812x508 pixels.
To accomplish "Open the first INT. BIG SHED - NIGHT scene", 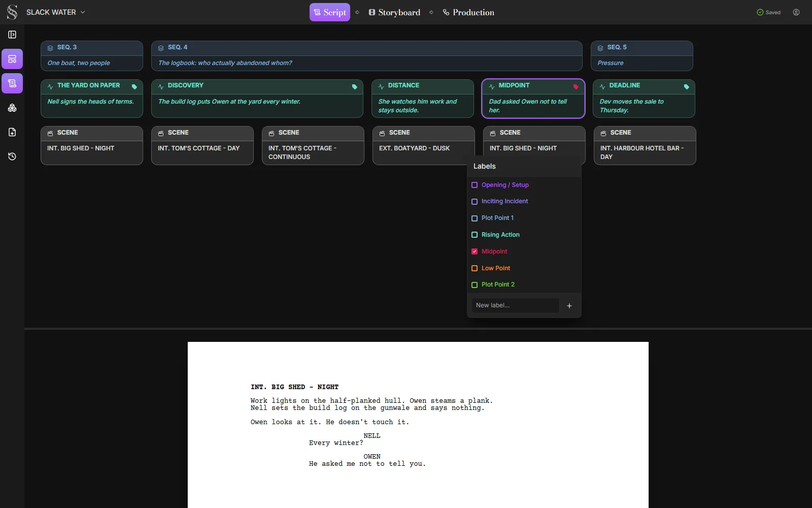I will (x=92, y=145).
